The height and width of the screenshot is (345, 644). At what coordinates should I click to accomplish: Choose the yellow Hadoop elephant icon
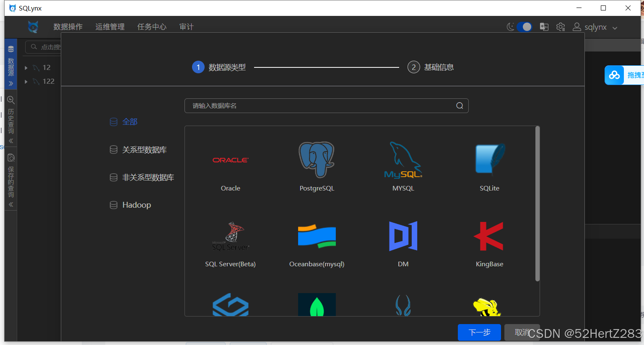click(487, 307)
